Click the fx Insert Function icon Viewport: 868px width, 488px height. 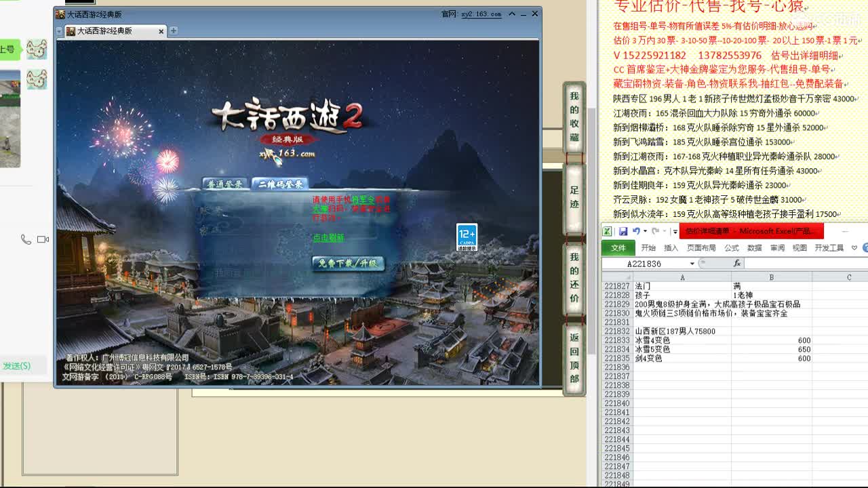coord(737,264)
